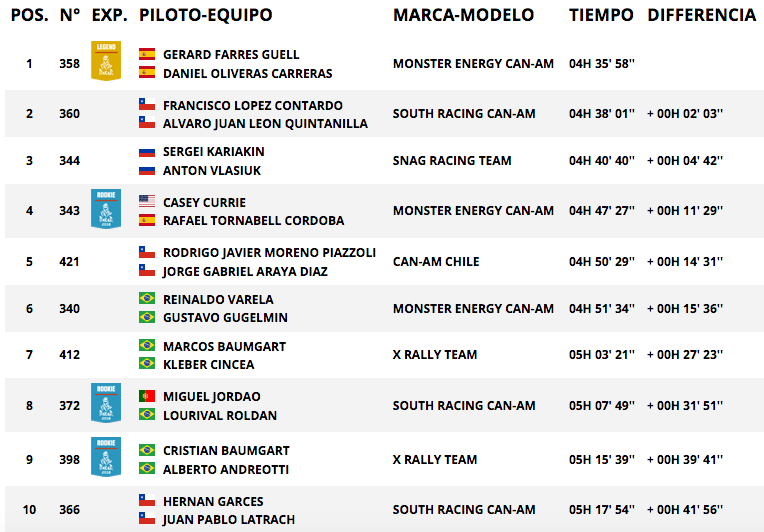Select the DIFFERENCIA column header
This screenshot has width=764, height=532.
tap(702, 15)
